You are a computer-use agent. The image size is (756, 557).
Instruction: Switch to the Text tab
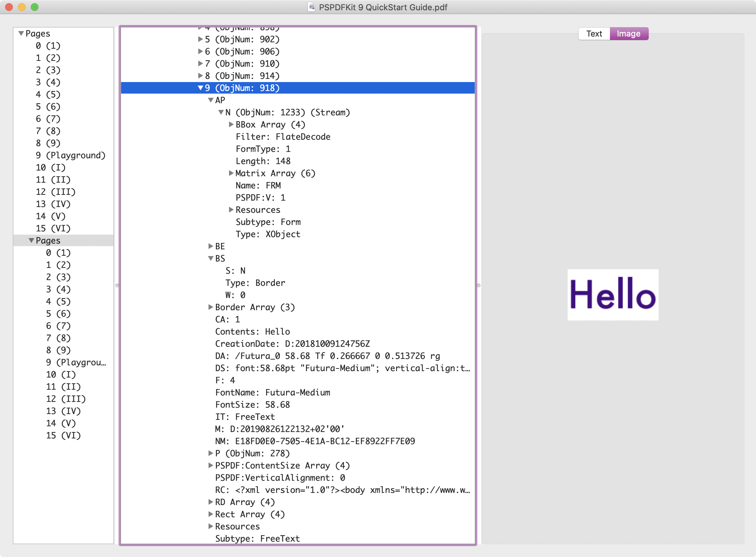[x=594, y=33]
